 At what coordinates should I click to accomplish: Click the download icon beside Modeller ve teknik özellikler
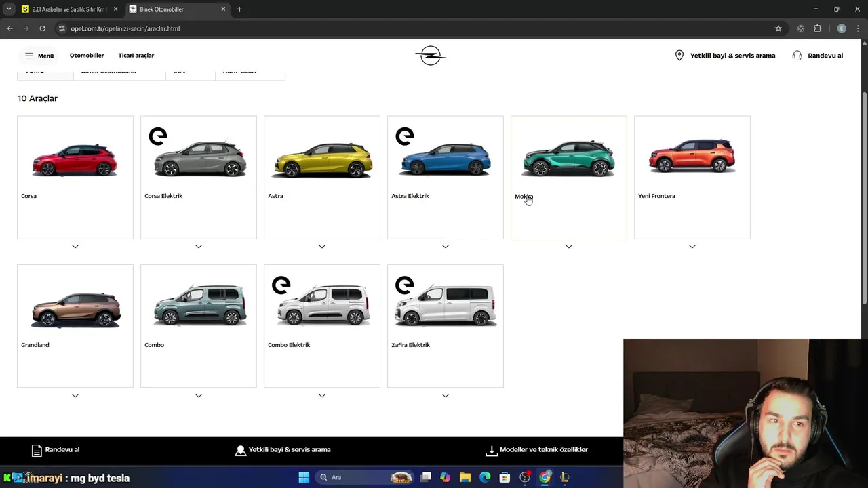click(492, 450)
